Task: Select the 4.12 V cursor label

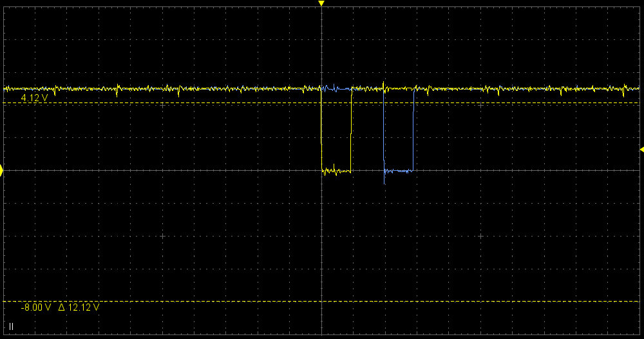Action: (34, 98)
